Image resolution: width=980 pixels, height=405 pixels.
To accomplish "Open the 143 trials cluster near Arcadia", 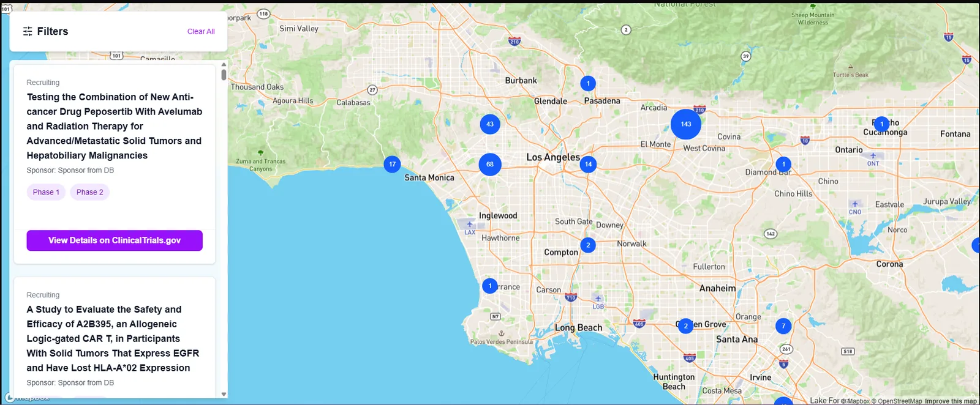I will click(686, 124).
